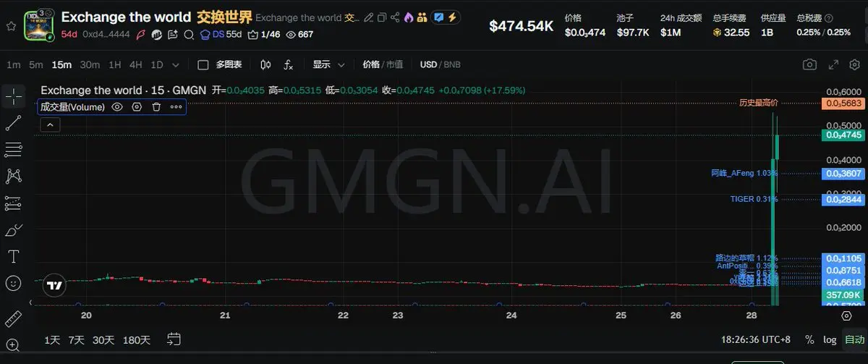
Task: Add token to favorites with star icon
Action: [10, 25]
